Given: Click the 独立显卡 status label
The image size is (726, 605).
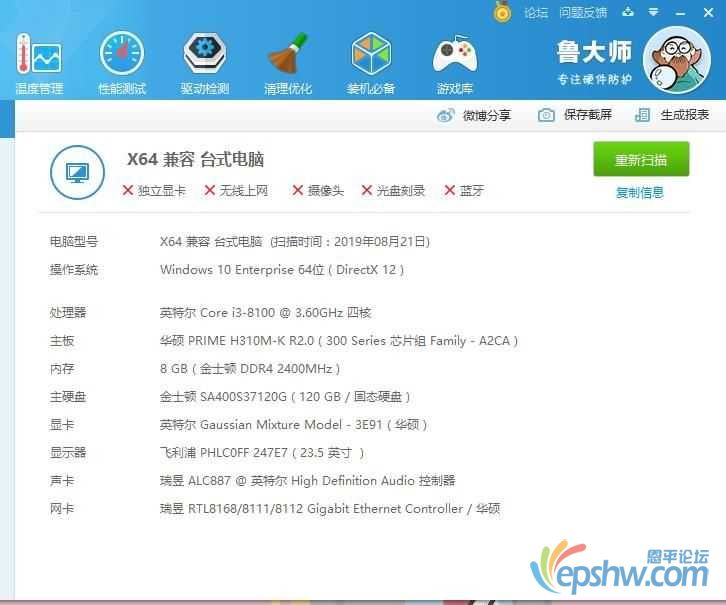Looking at the screenshot, I should coord(162,191).
